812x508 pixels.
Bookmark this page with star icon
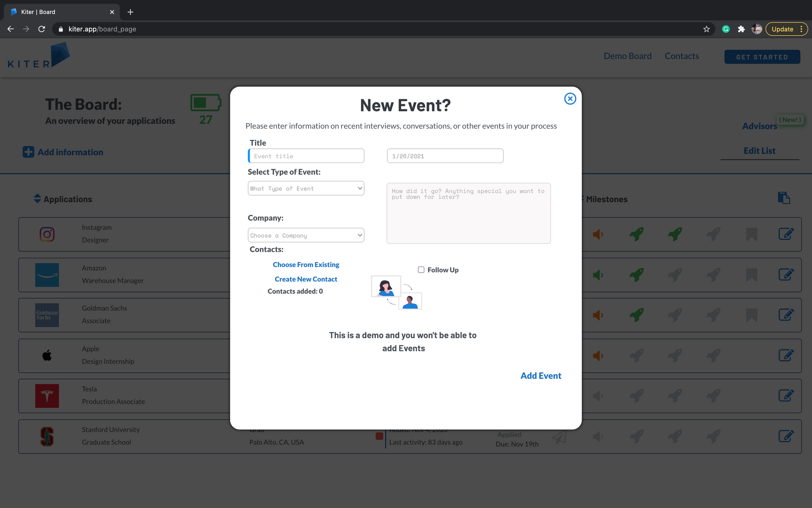click(706, 29)
